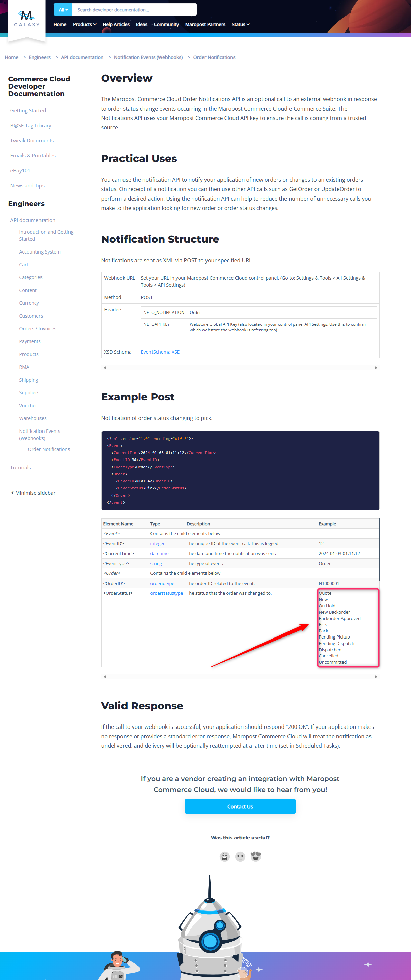Select Payments in sidebar
Viewport: 411px width, 980px height.
(x=30, y=341)
